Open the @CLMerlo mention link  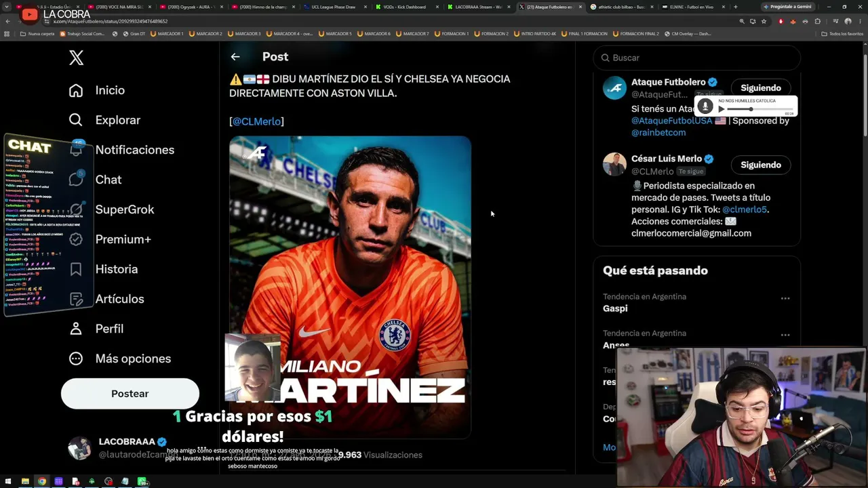tap(256, 121)
